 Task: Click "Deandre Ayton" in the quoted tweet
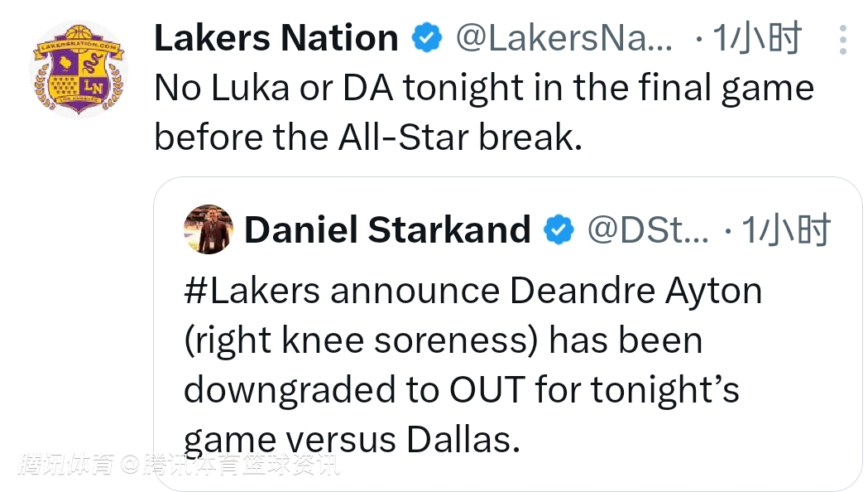[x=635, y=291]
